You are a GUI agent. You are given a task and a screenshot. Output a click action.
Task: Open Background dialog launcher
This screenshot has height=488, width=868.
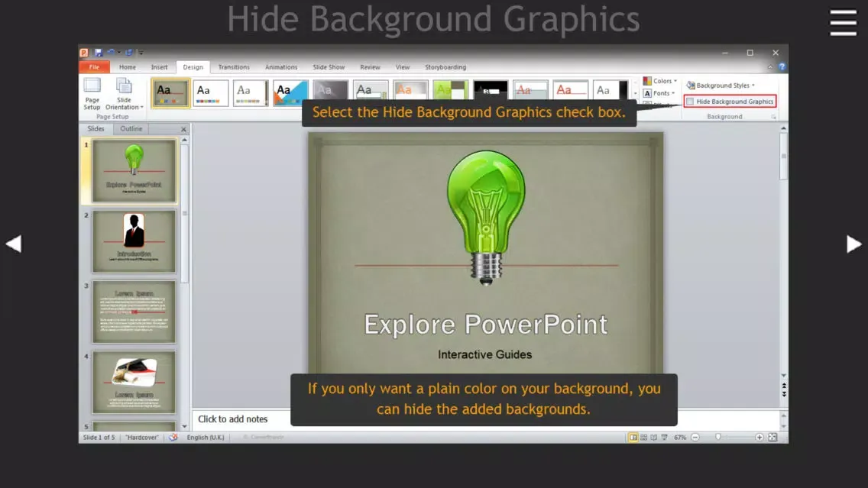(x=773, y=118)
